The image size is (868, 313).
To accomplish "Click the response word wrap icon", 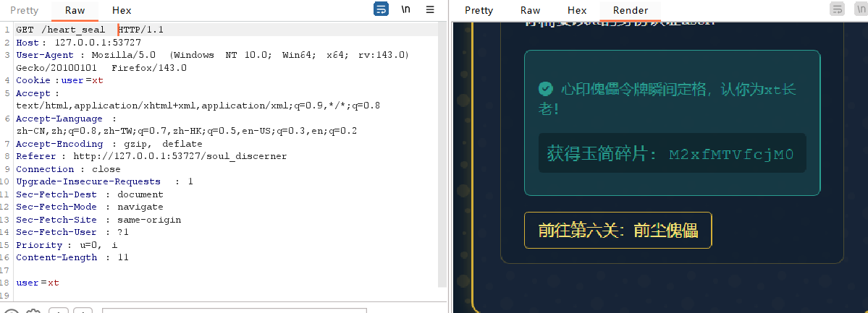I will click(838, 9).
